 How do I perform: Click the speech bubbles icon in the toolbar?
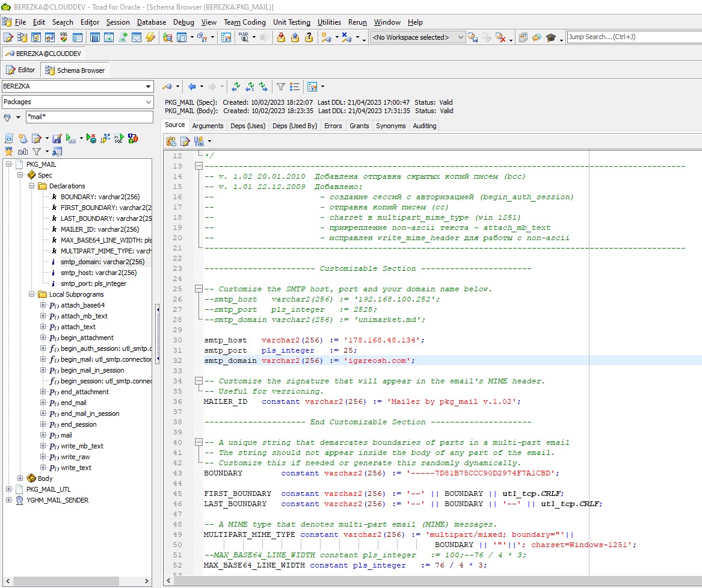click(537, 38)
